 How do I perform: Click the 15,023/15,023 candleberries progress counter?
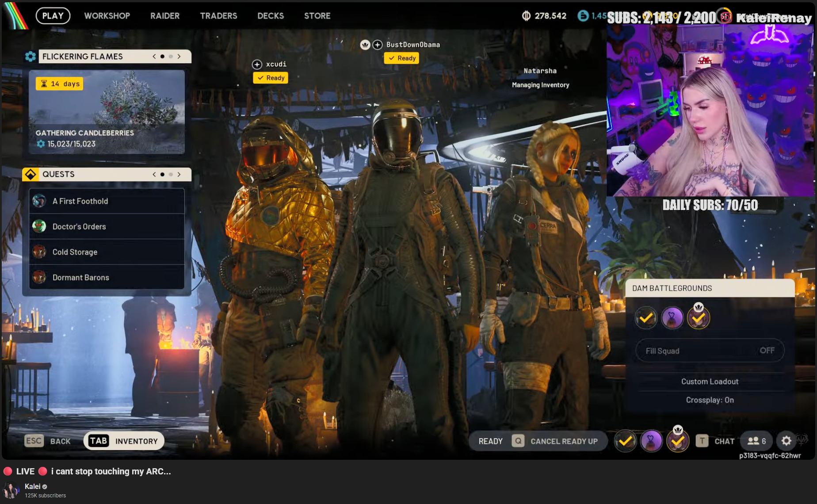coord(66,144)
